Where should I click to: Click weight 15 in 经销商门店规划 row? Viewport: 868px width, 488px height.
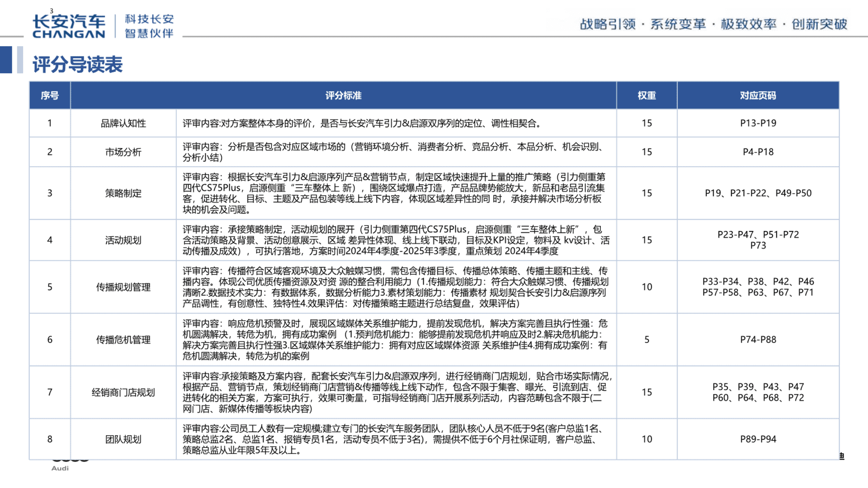click(x=647, y=392)
